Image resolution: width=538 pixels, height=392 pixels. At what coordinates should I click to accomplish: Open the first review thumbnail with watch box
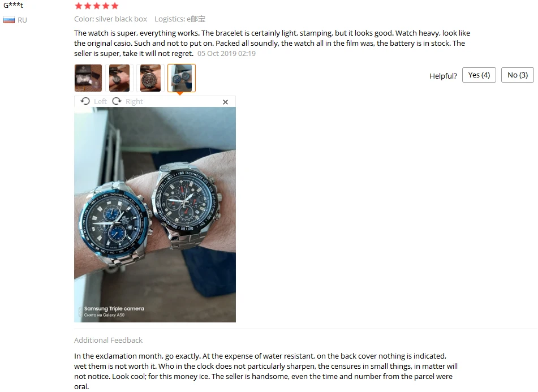pos(88,78)
